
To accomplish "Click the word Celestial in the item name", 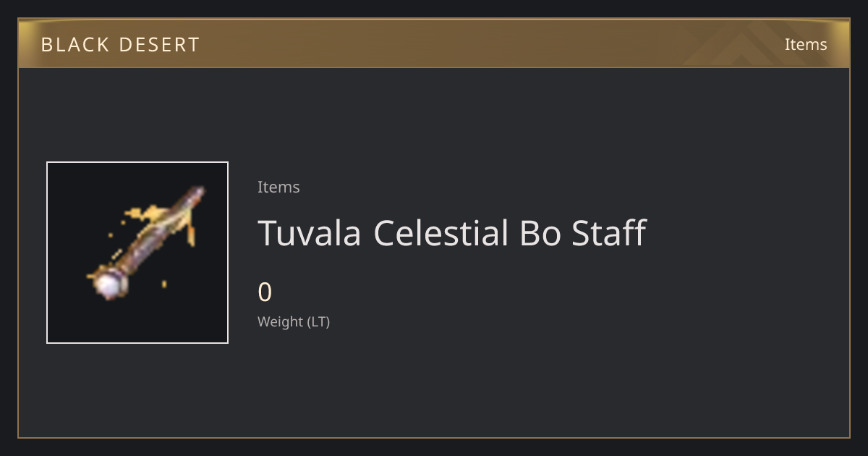I will [x=441, y=233].
